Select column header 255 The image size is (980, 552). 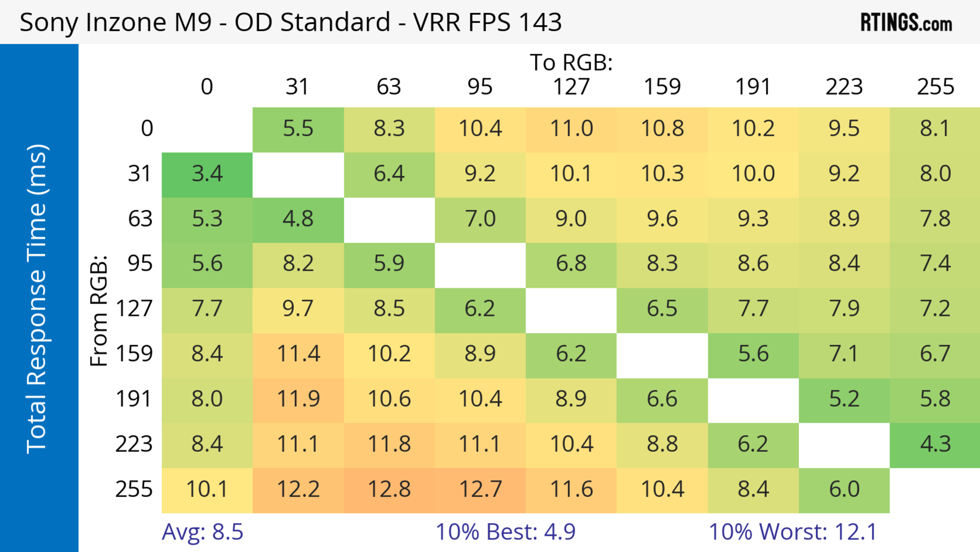point(935,87)
